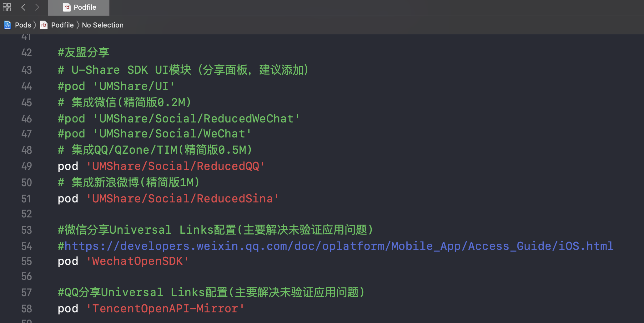The image size is (644, 323).
Task: Click the rb file icon in the Podfile tab
Action: pyautogui.click(x=67, y=7)
